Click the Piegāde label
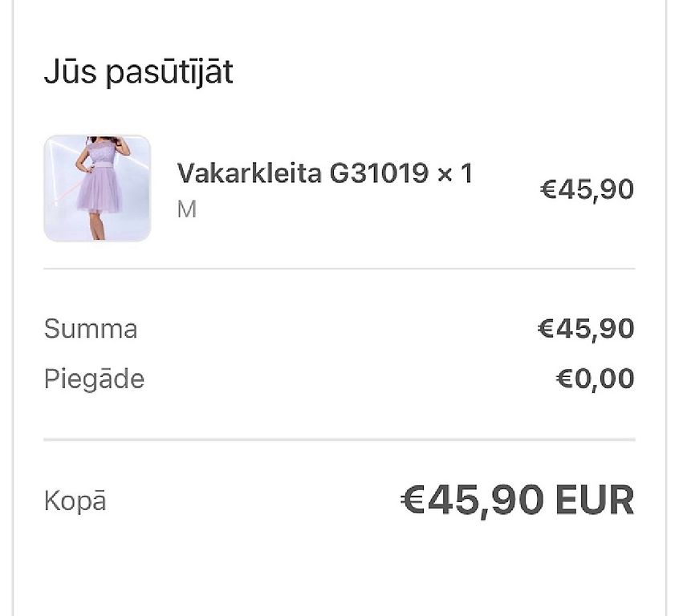Image resolution: width=679 pixels, height=616 pixels. pos(94,379)
